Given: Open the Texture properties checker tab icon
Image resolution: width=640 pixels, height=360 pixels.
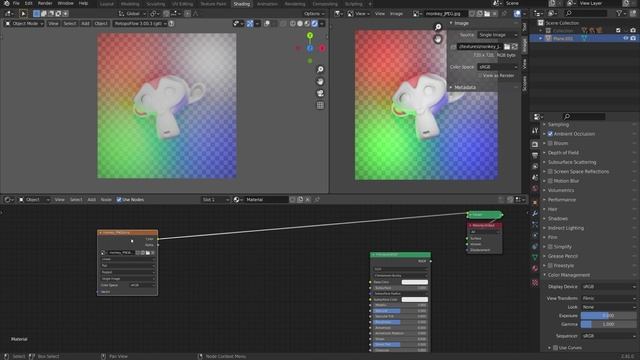Looking at the screenshot, I should point(535,282).
